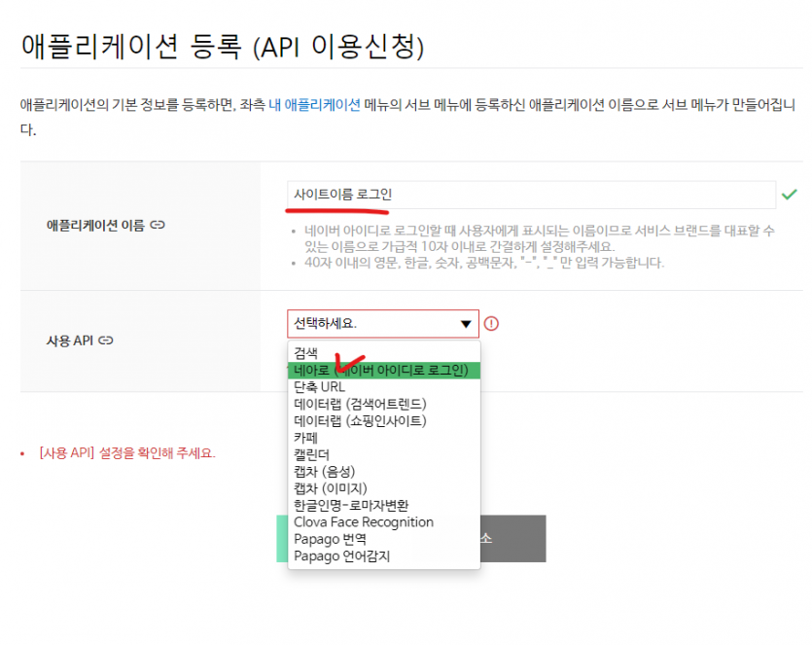Image resolution: width=812 pixels, height=645 pixels.
Task: Open the 선택하세요 API dropdown
Action: coord(383,324)
